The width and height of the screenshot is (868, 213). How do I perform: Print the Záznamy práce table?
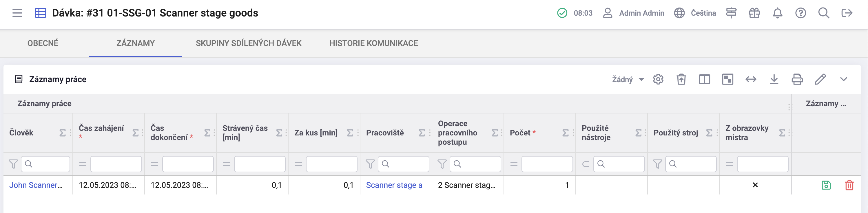pos(797,79)
